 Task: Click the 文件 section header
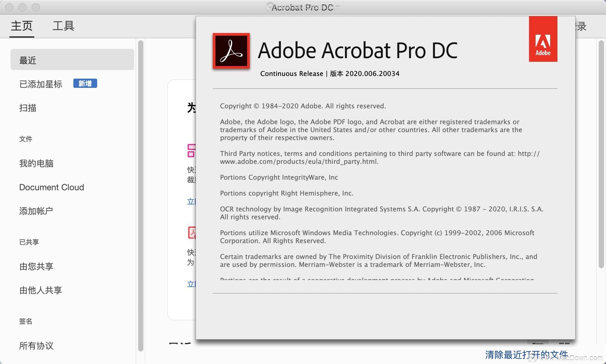26,139
